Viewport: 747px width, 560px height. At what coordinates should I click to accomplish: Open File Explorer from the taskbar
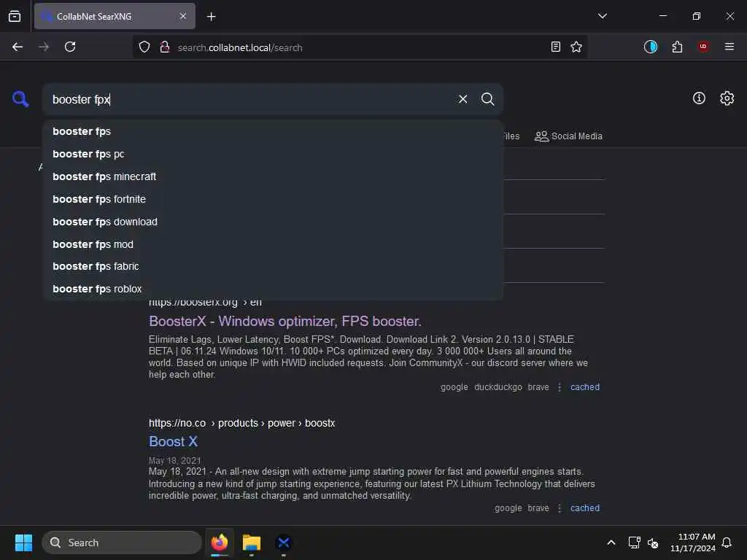252,542
